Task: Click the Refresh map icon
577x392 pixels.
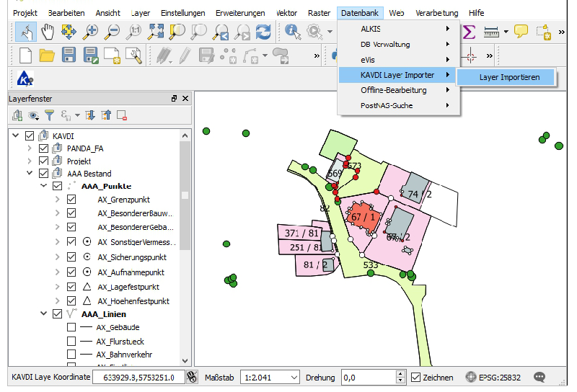Action: 264,31
